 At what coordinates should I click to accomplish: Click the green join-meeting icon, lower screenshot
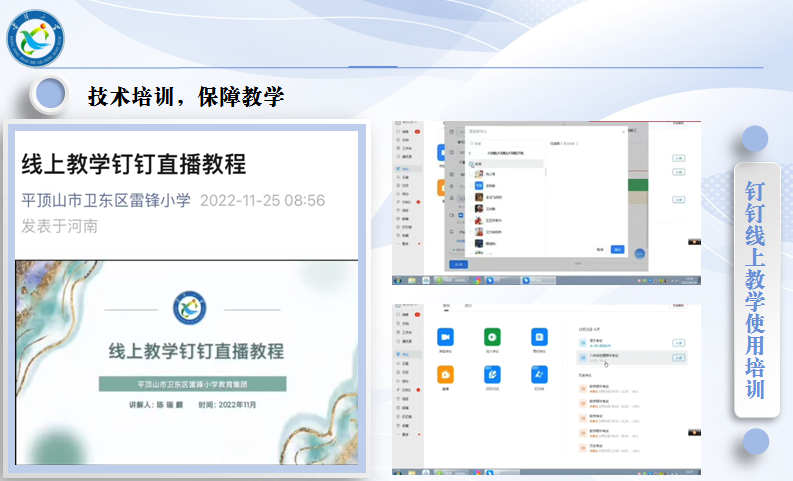492,338
